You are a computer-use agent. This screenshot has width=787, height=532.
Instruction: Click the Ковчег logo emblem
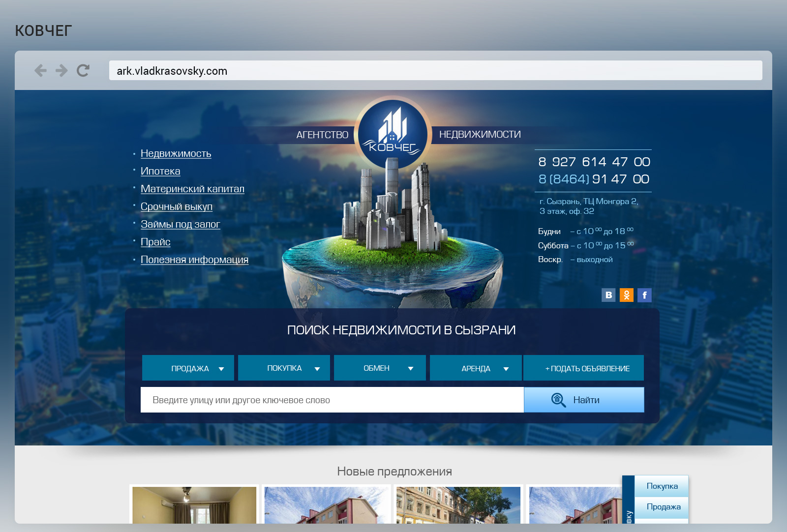point(393,134)
